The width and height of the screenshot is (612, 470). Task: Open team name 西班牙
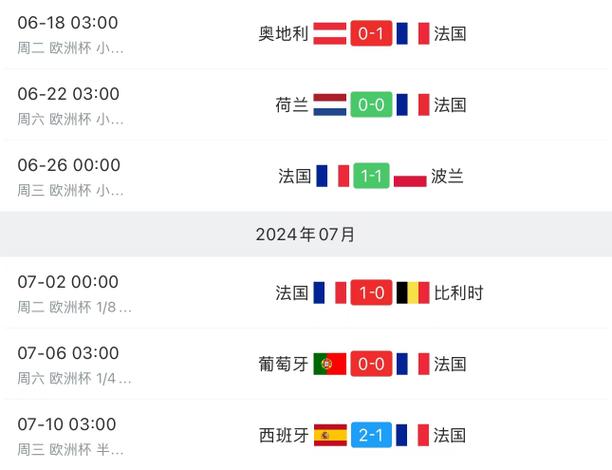[284, 435]
